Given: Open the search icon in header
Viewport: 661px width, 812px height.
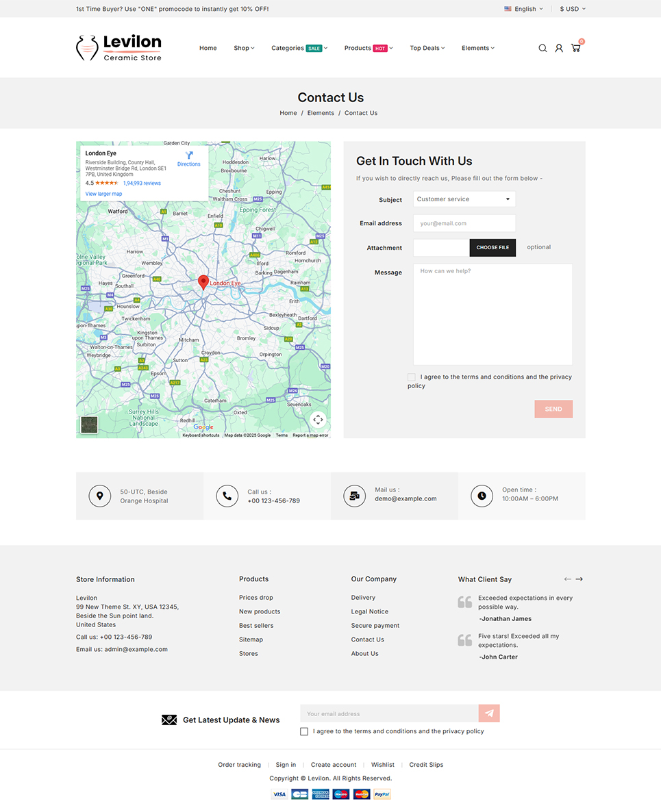Looking at the screenshot, I should pos(542,48).
